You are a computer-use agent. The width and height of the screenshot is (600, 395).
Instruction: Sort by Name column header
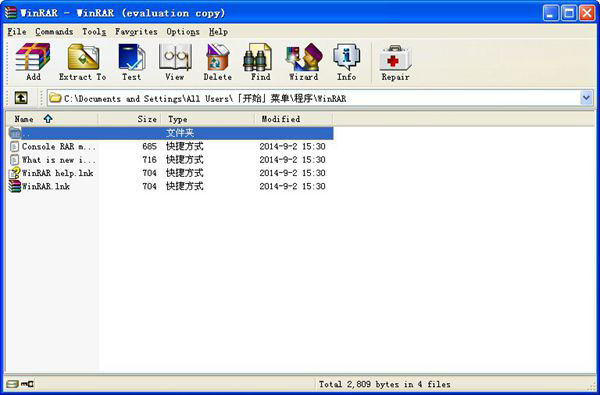point(52,119)
